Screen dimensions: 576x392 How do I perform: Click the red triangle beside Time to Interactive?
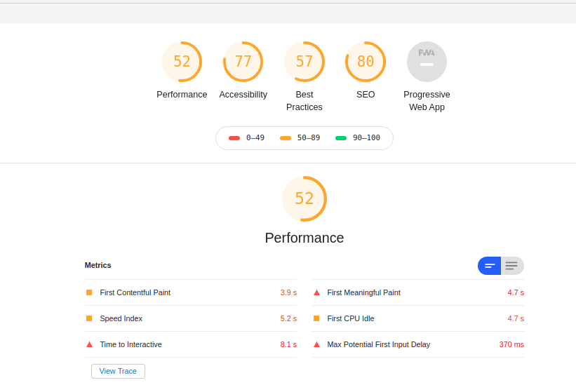tap(89, 344)
